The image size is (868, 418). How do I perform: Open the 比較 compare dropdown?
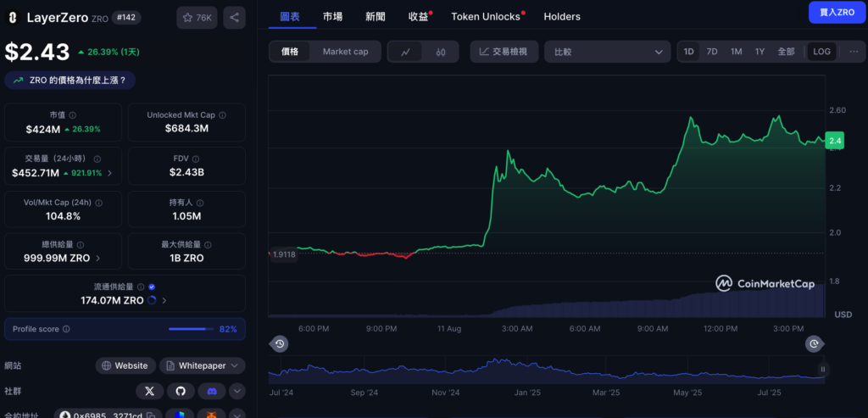[607, 52]
